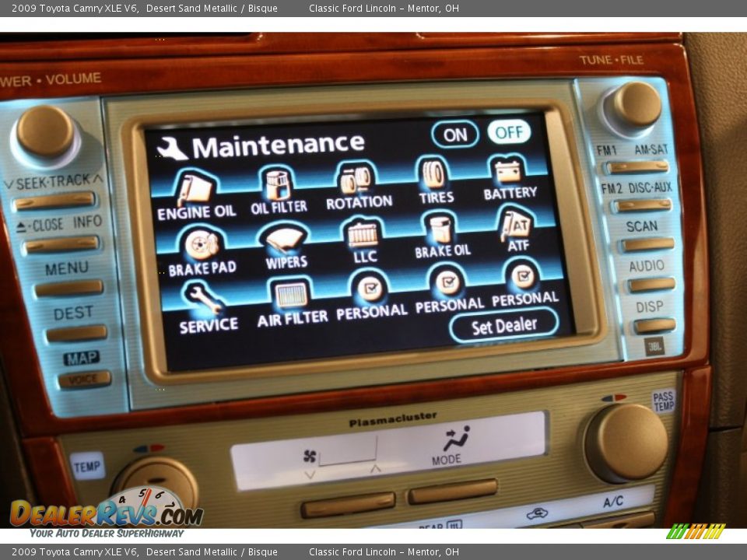Switch maintenance reminders OFF
747x560 pixels.
[509, 132]
